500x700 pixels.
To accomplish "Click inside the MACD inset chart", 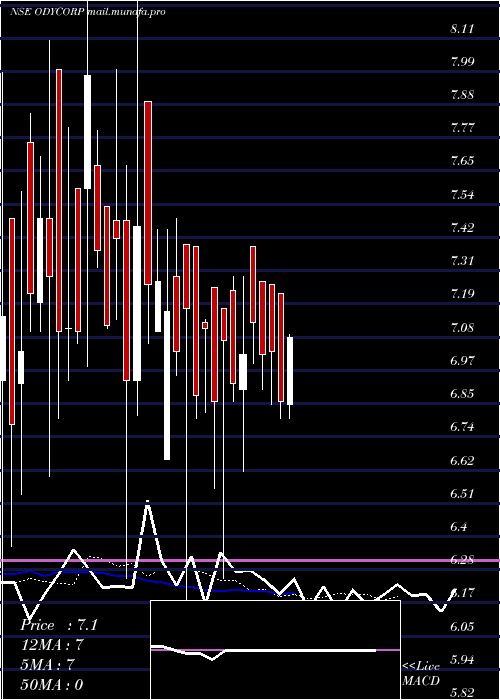I will [x=275, y=650].
